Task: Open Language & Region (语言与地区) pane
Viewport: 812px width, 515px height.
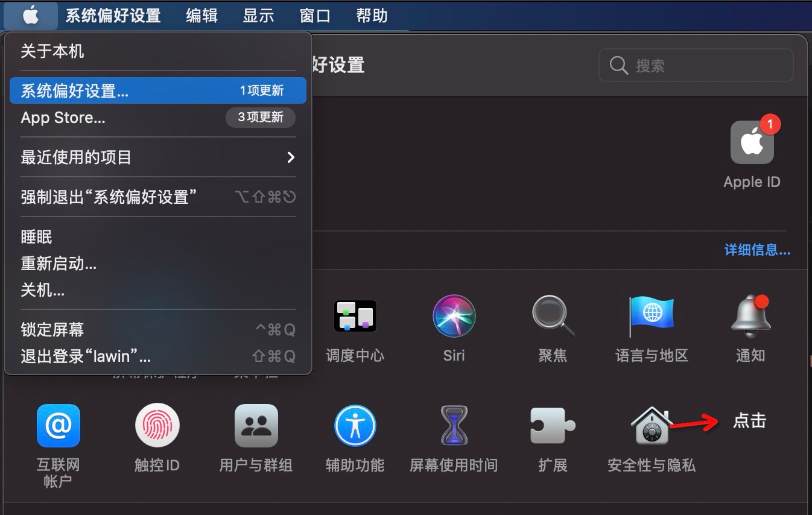Action: point(652,316)
